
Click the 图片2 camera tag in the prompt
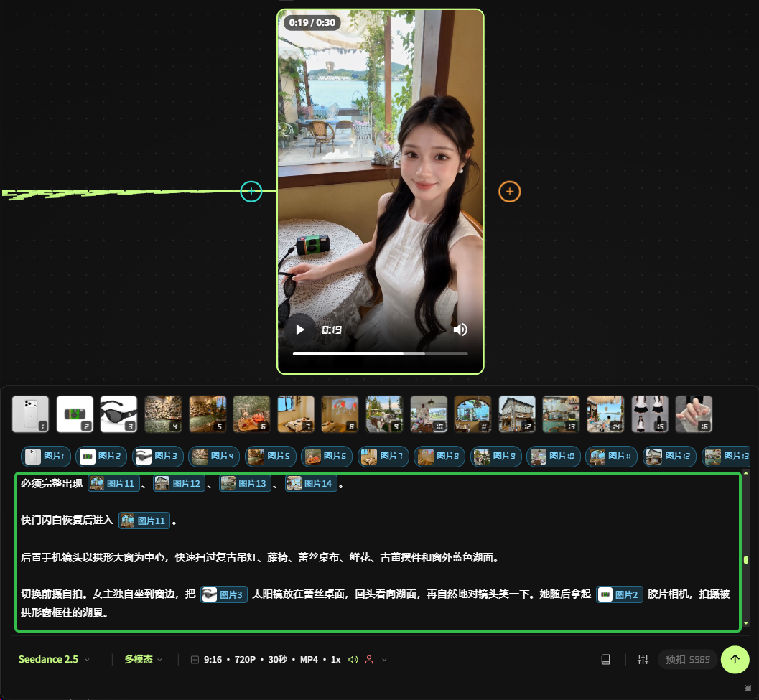(620, 594)
